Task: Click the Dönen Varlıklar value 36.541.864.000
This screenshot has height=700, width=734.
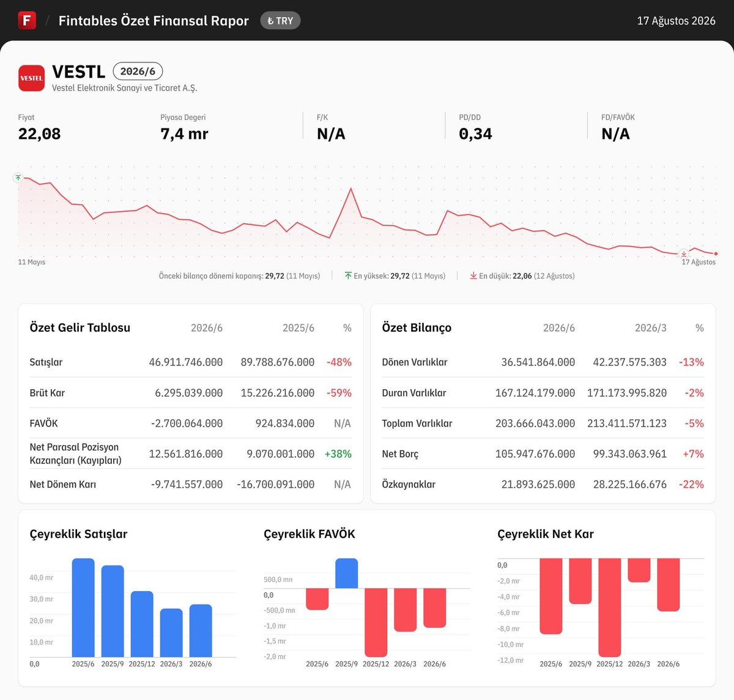Action: coord(538,362)
